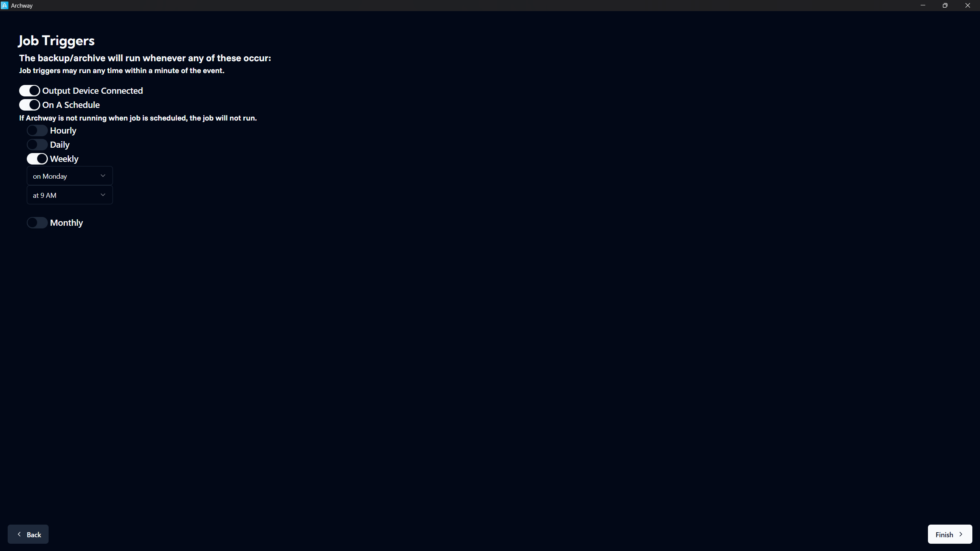Enable the Monthly schedule toggle

37,223
